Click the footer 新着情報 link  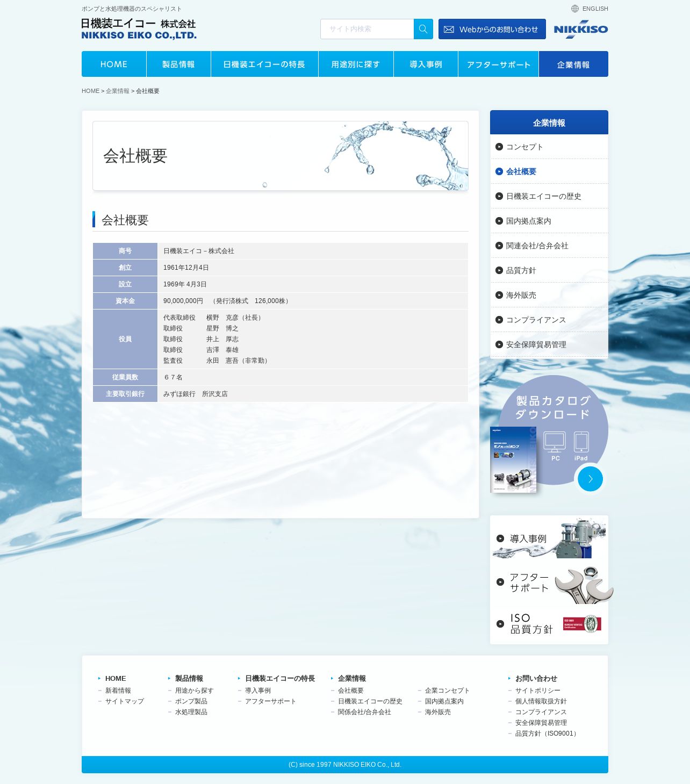coord(118,691)
